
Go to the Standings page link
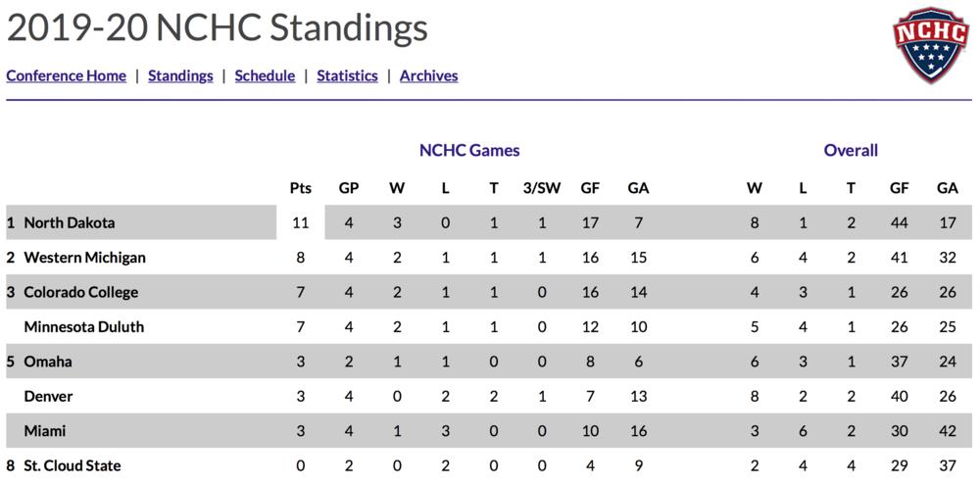coord(180,75)
